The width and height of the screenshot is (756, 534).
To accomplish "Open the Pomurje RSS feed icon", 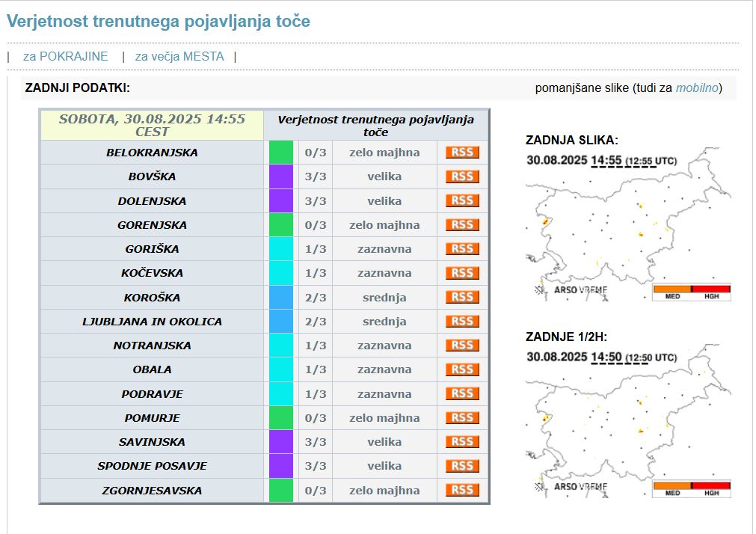I will [462, 417].
